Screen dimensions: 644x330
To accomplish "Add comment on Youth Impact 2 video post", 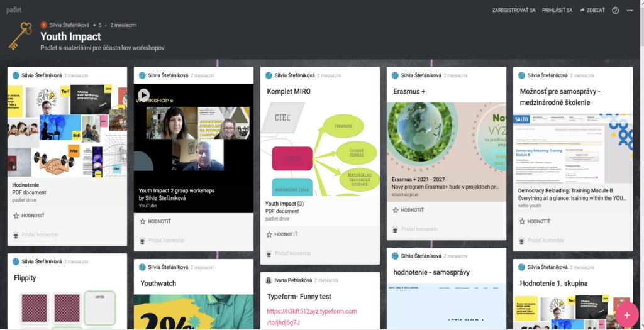I will [x=165, y=240].
